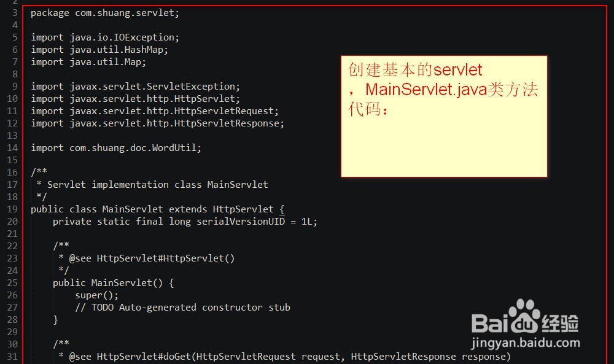Click the import java.io.IOException statement
Screen dimensions: 614x364
point(105,37)
